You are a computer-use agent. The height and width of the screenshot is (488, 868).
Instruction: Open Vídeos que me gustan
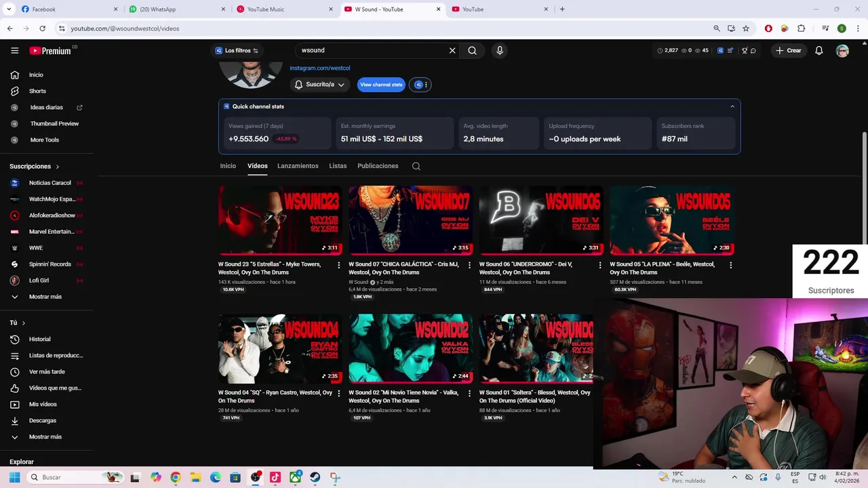point(46,388)
